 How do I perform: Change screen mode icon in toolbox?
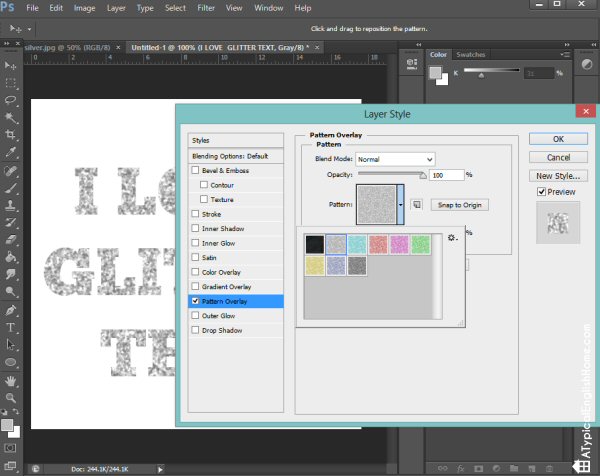(x=10, y=466)
